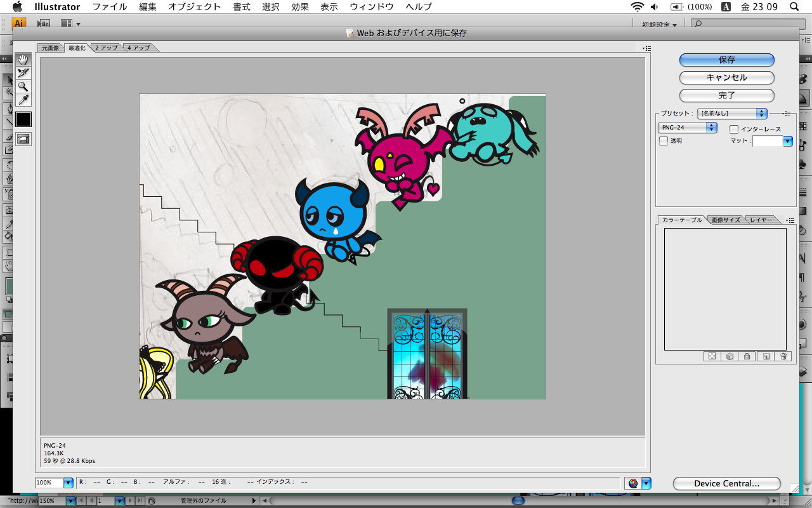
Task: Toggle slice visibility button
Action: (23, 139)
